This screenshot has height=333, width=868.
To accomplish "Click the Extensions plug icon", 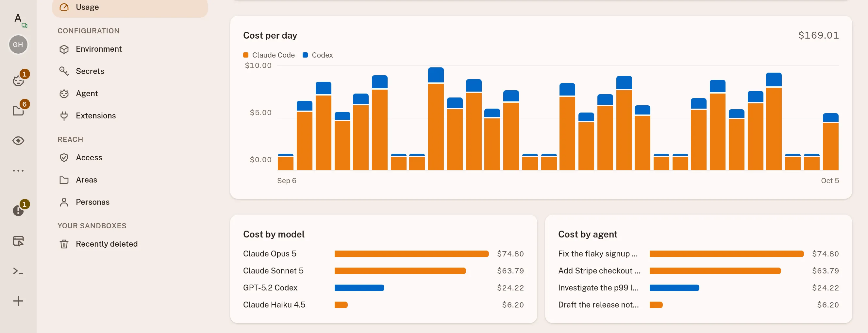I will (64, 116).
